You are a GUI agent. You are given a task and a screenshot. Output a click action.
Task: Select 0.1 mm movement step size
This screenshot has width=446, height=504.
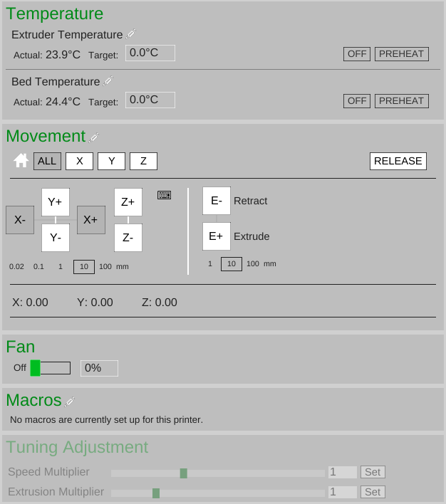[38, 267]
